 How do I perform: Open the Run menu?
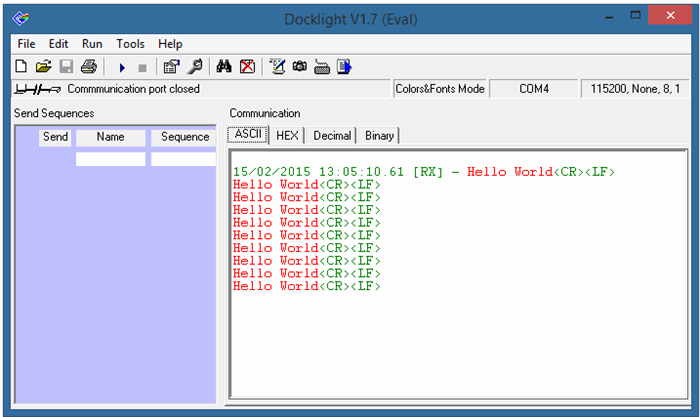point(92,44)
